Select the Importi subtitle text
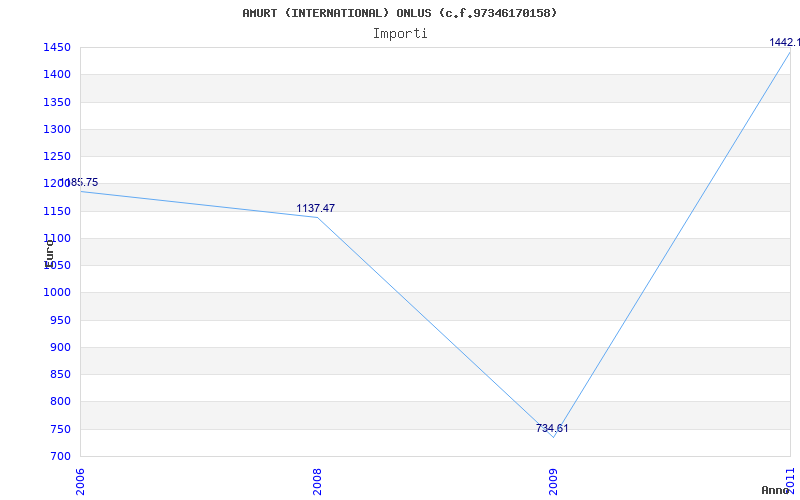Screen dimensions: 800x500 point(400,34)
